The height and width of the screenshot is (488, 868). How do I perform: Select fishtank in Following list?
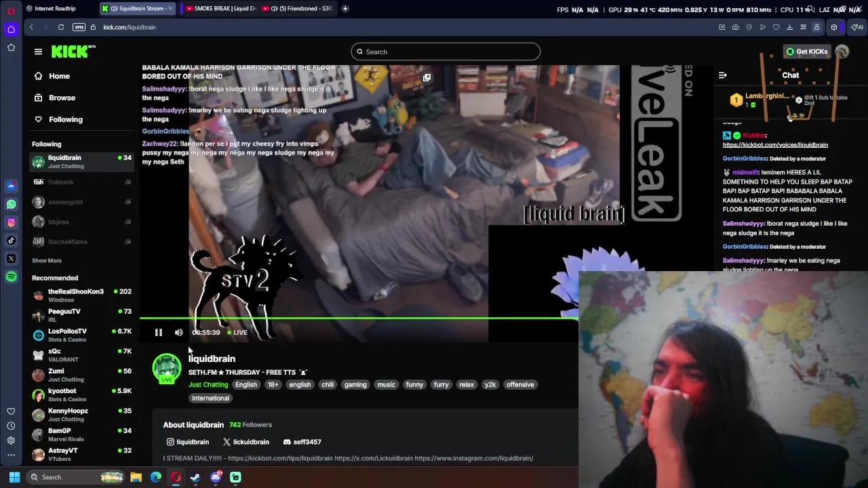point(81,182)
